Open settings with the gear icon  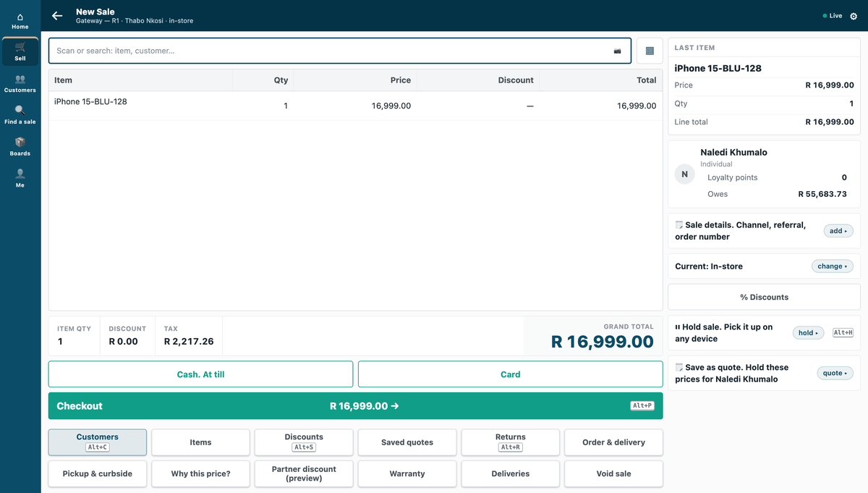[854, 16]
